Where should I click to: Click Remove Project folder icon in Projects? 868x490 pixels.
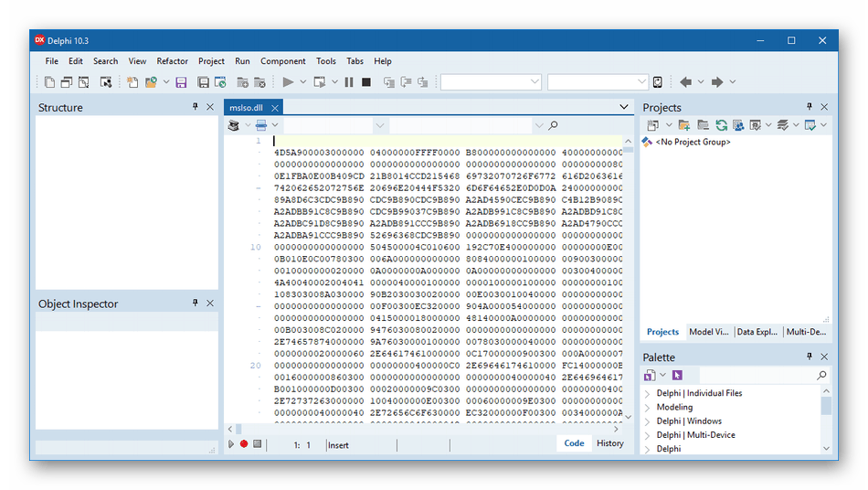click(x=703, y=125)
